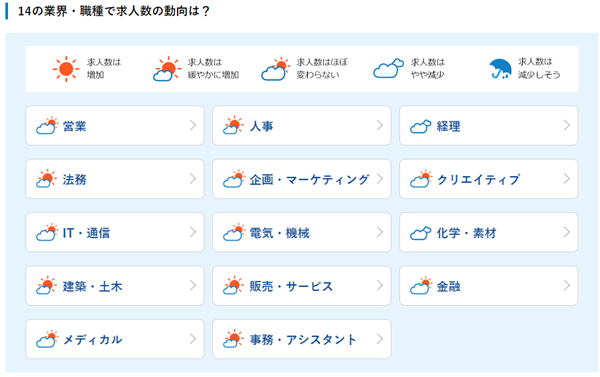Click the full sun 求人数は増加 legend icon
Viewport: 600px width, 377px height.
coord(66,69)
